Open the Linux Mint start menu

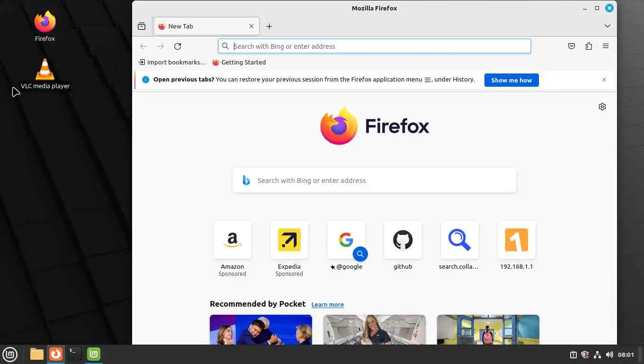(x=10, y=354)
